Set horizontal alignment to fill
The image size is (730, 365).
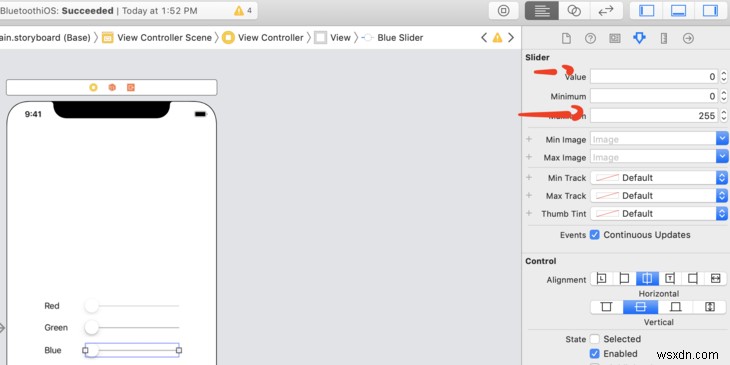[716, 279]
